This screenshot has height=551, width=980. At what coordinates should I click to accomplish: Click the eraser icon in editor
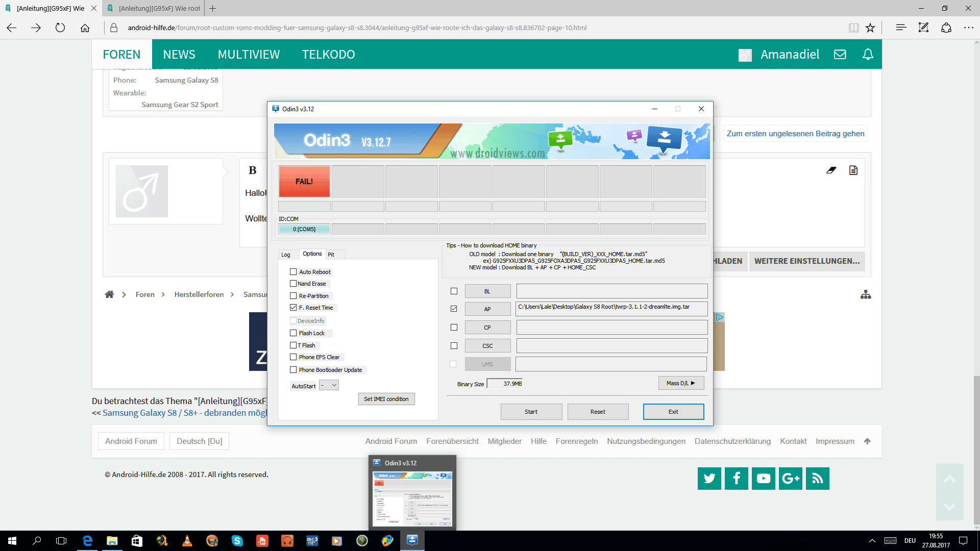(x=831, y=170)
